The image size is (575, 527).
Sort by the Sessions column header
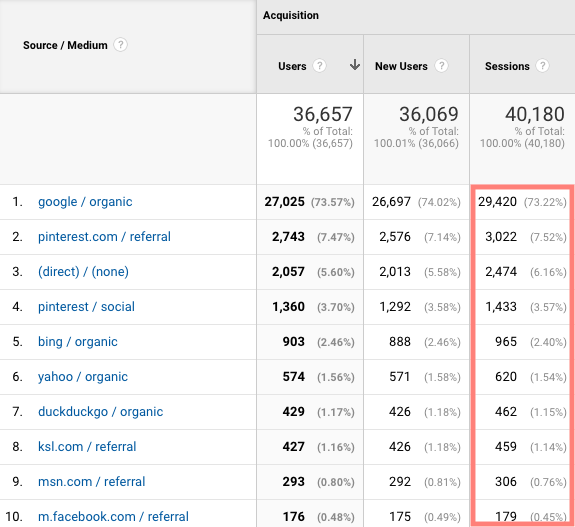[x=507, y=66]
